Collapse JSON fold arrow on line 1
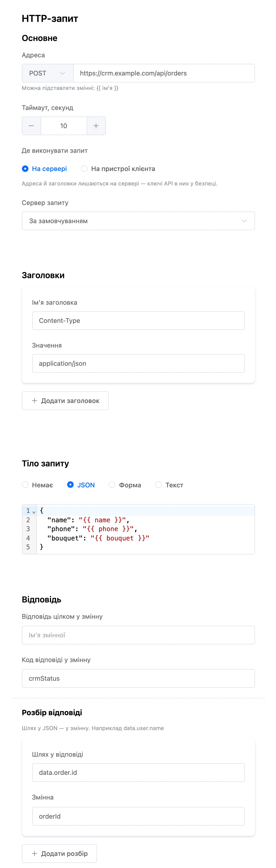 (34, 512)
